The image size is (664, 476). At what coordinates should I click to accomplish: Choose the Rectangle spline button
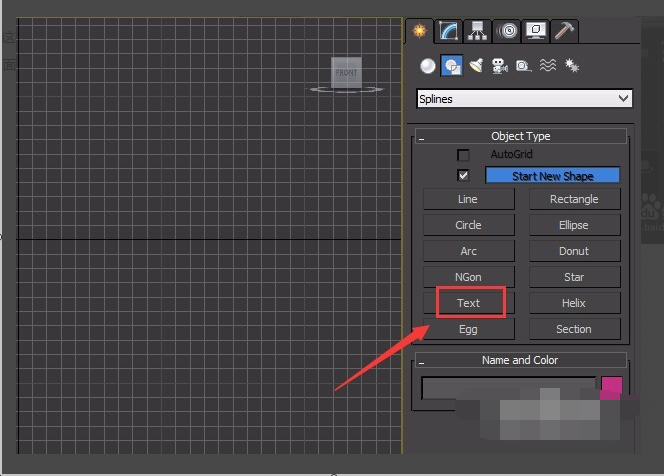(x=575, y=199)
